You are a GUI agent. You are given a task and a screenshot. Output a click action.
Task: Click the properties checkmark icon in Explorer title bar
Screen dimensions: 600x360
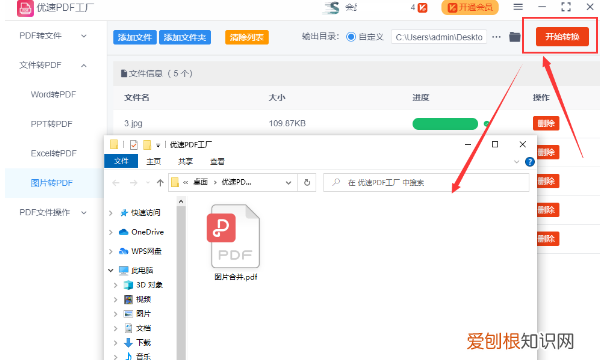click(134, 145)
